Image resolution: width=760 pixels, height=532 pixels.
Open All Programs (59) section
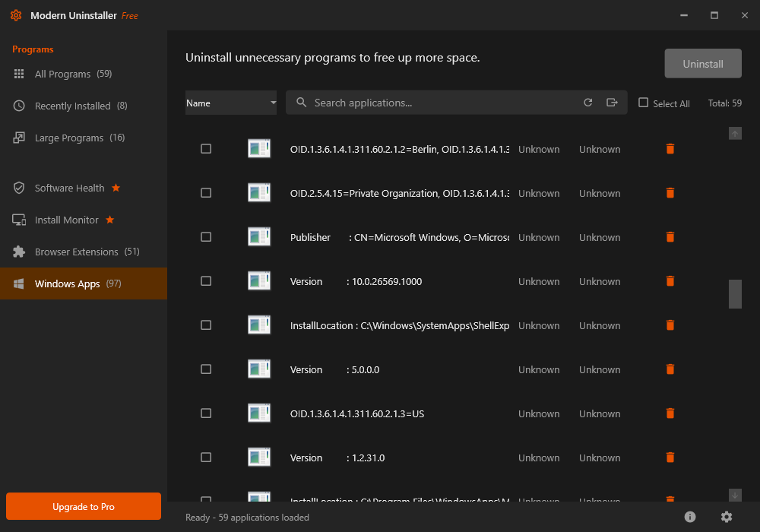coord(84,74)
